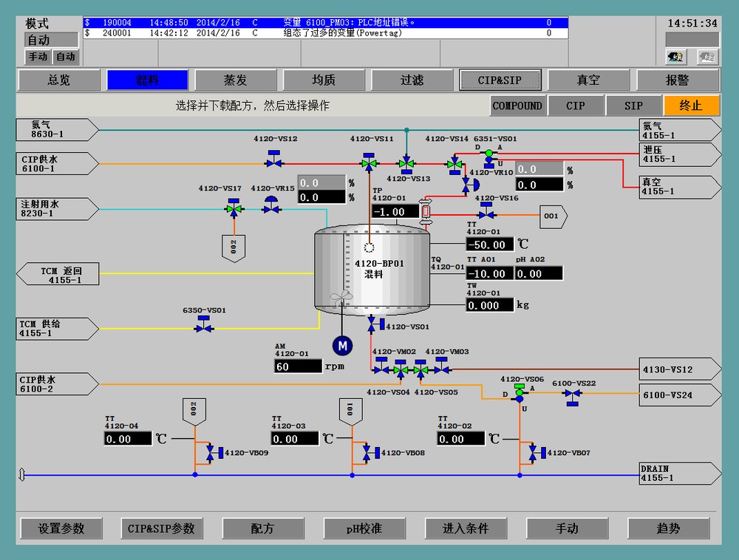Open 过滤 tab

(x=412, y=80)
